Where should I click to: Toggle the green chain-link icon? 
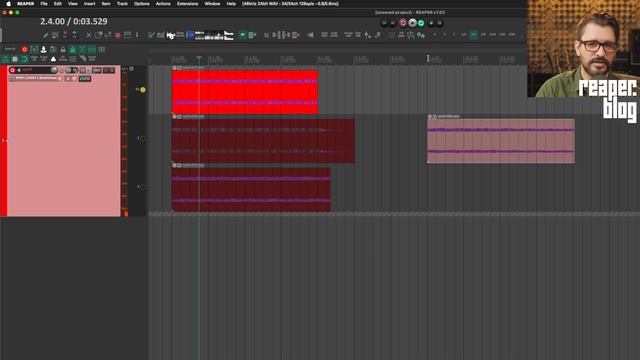pos(92,49)
